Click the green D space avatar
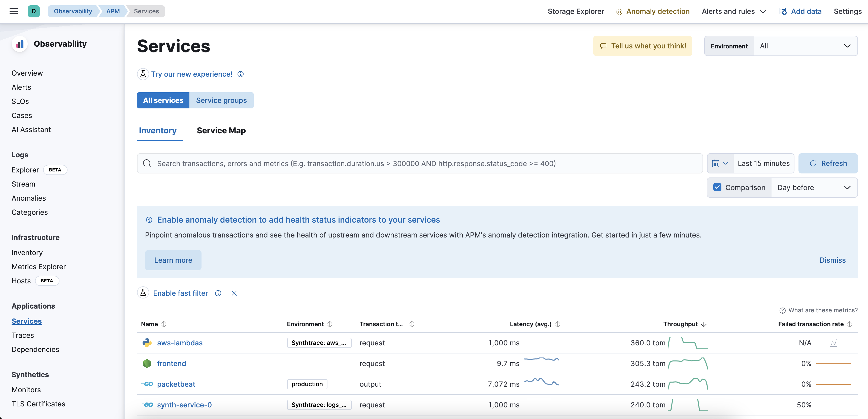The width and height of the screenshot is (868, 419). (33, 11)
